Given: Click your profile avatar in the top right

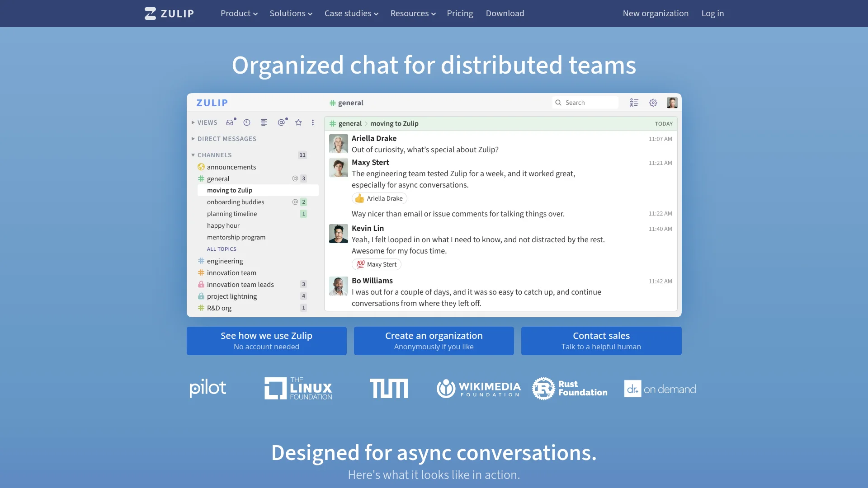Looking at the screenshot, I should pos(672,103).
